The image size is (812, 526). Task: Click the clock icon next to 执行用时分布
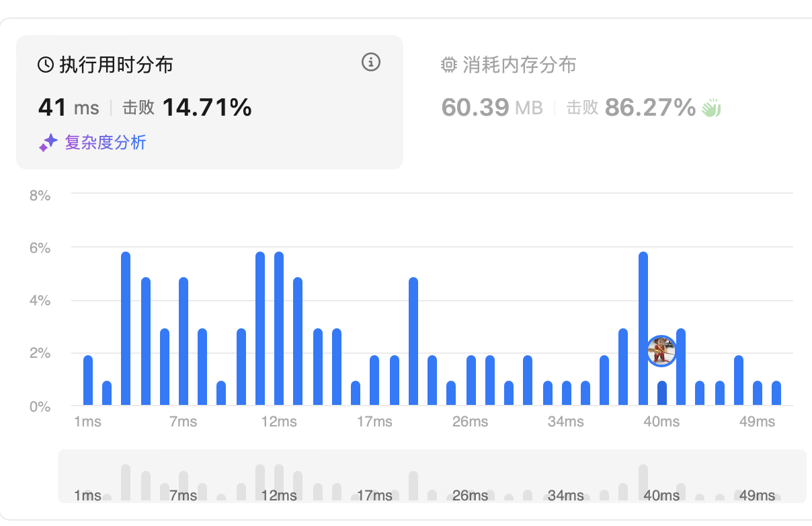point(45,65)
